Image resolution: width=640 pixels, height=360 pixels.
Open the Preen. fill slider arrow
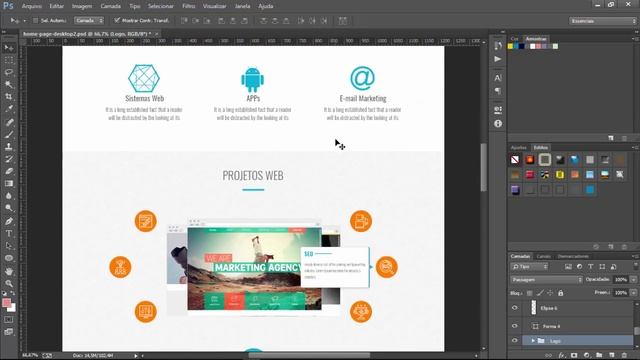[633, 293]
